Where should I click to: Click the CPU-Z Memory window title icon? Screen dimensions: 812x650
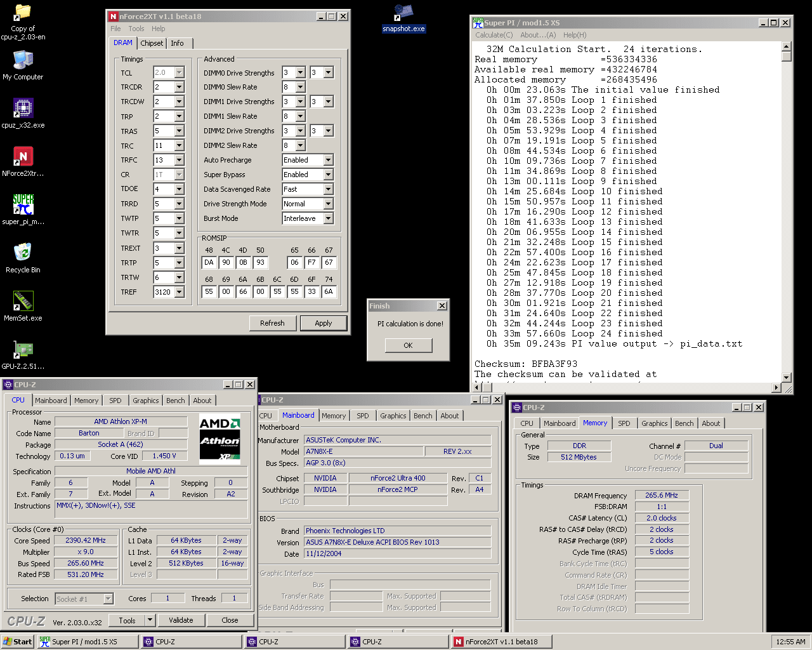517,408
